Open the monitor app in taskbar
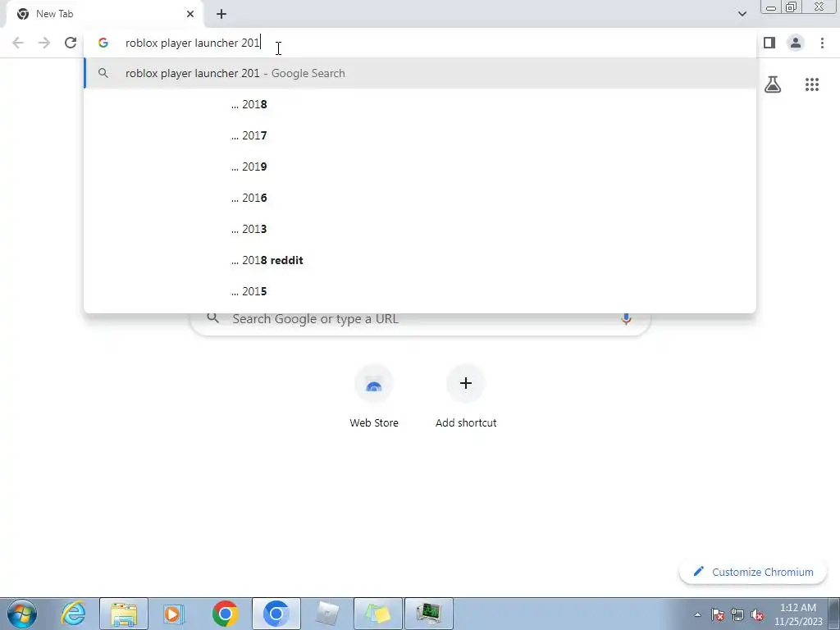The width and height of the screenshot is (840, 630). click(428, 614)
